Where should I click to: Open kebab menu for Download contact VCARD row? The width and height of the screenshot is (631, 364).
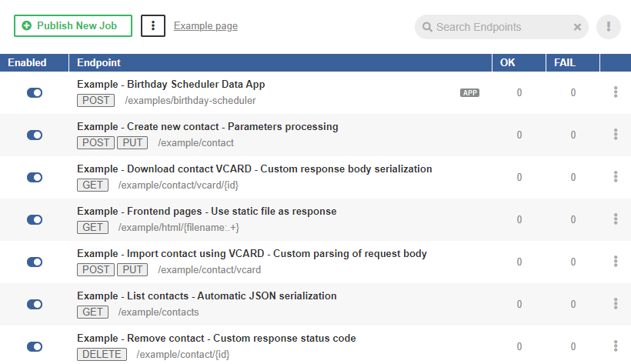[x=616, y=177]
